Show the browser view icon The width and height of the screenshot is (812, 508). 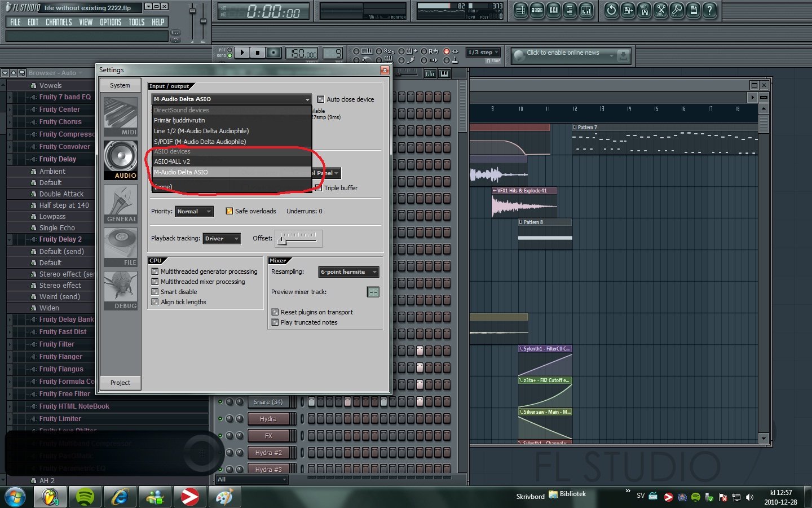coord(570,10)
